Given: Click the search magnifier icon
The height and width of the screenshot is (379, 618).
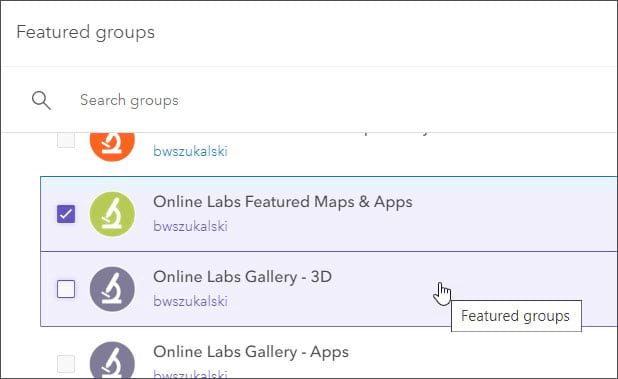Looking at the screenshot, I should (41, 100).
